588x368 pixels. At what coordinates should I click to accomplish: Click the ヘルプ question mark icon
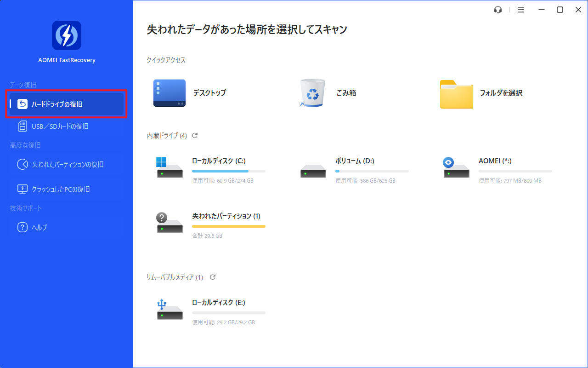tap(23, 227)
